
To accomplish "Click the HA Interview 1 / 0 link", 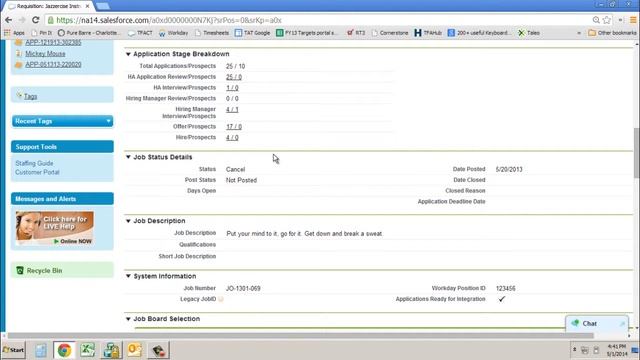I will 232,88.
